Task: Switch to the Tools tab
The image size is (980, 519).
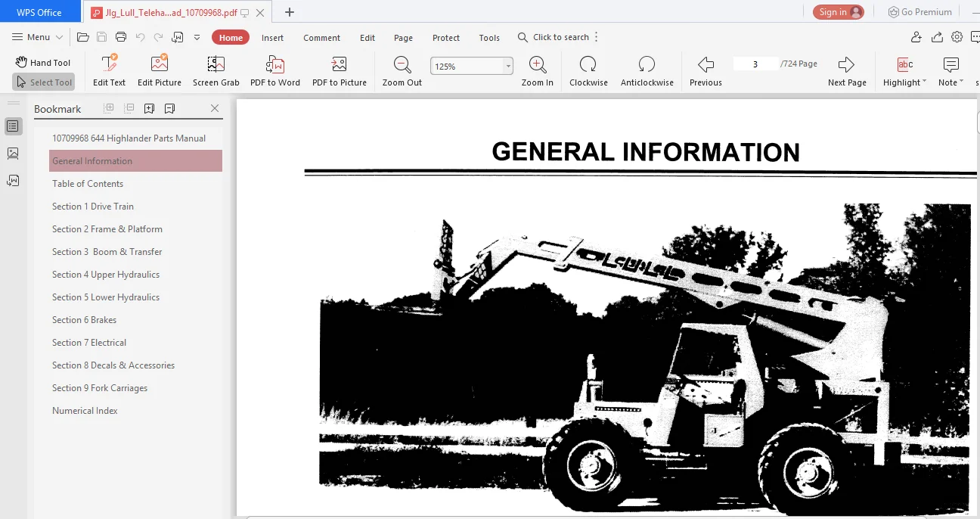Action: [x=489, y=38]
